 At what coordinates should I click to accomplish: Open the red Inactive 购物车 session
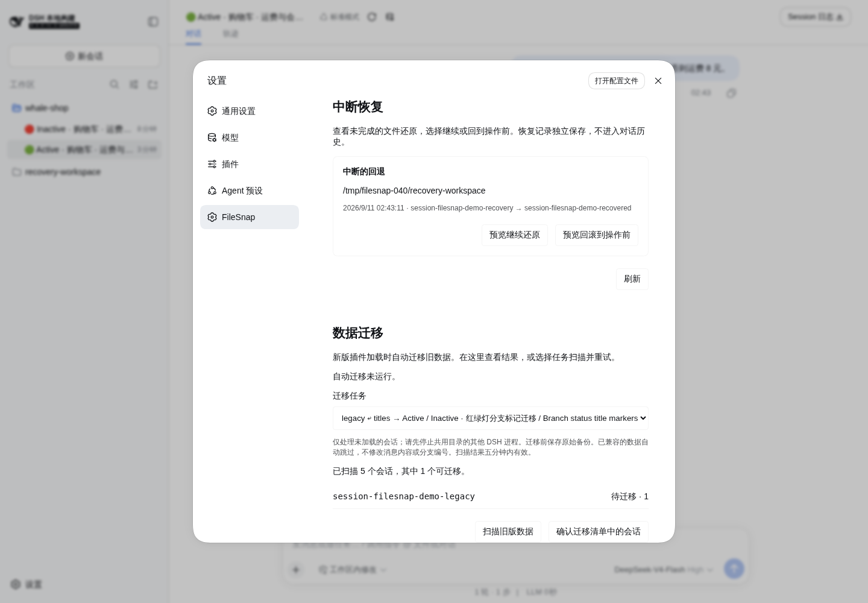pos(84,129)
